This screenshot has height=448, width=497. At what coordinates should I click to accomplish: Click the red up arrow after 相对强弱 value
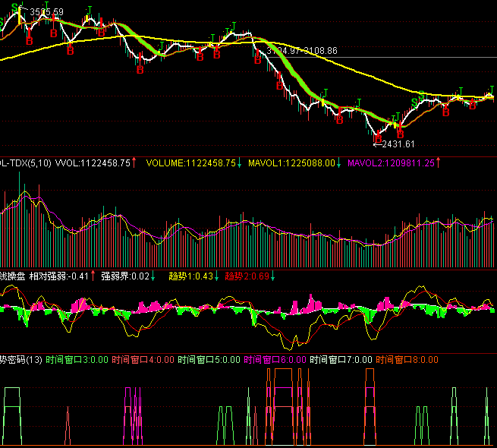click(93, 276)
